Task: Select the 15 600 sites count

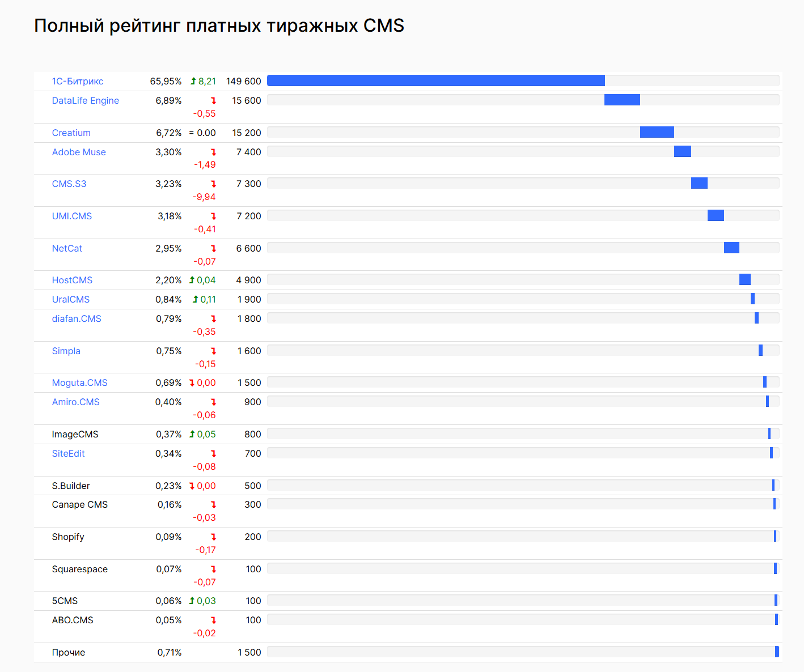Action: tap(247, 100)
